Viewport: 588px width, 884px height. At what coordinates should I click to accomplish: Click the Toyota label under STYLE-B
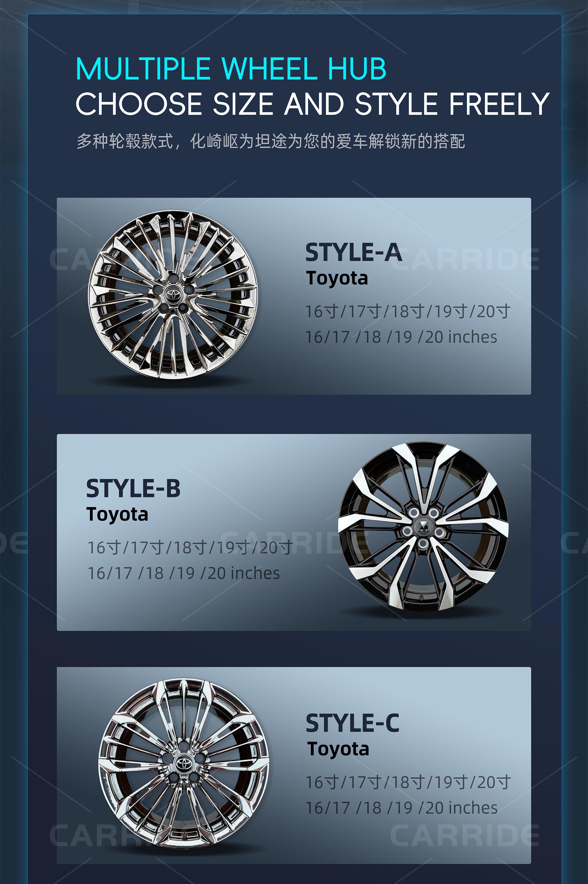tap(117, 514)
